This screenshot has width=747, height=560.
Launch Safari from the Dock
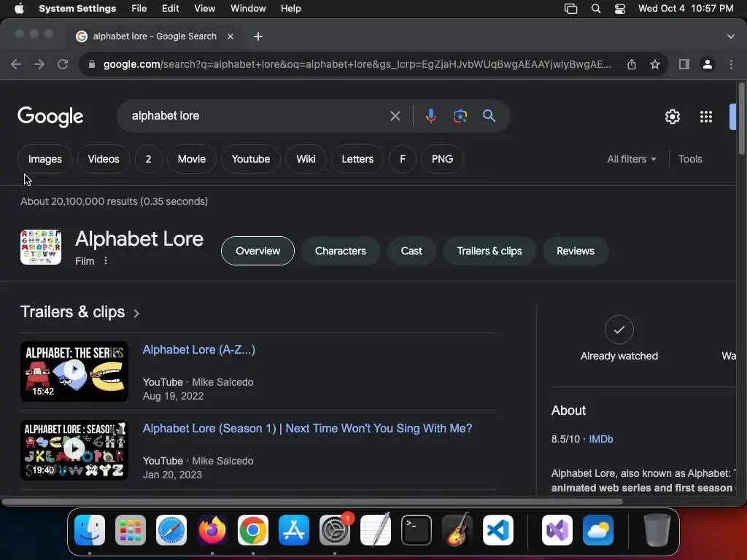click(x=171, y=530)
